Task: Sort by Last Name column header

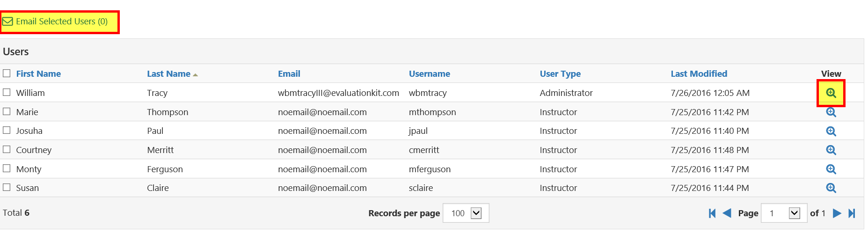Action: coord(168,74)
